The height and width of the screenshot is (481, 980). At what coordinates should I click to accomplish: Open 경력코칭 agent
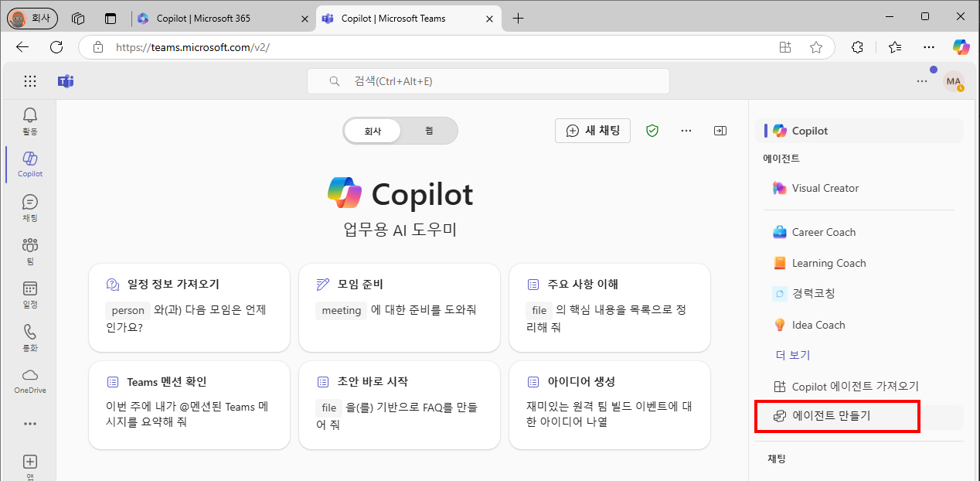point(859,294)
